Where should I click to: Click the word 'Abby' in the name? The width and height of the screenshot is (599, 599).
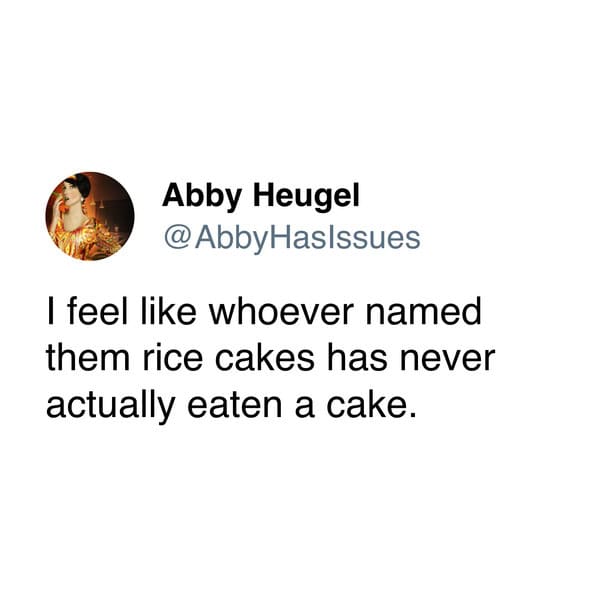click(202, 196)
